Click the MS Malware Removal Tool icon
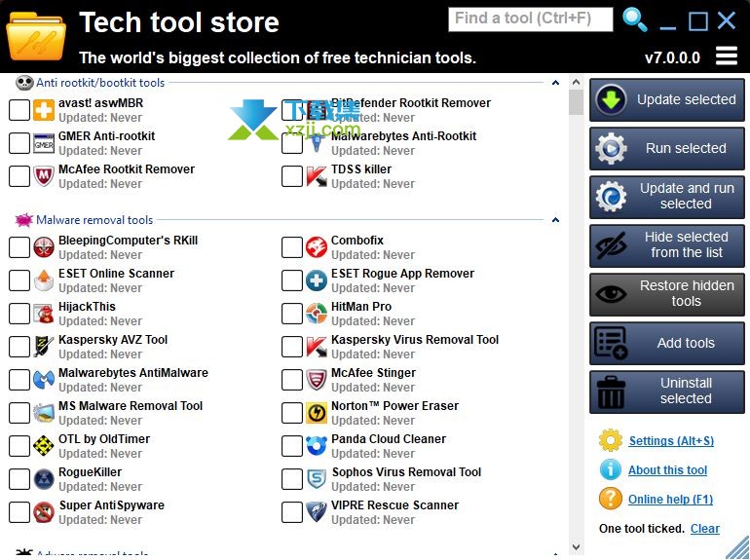The width and height of the screenshot is (750, 560). tap(44, 412)
